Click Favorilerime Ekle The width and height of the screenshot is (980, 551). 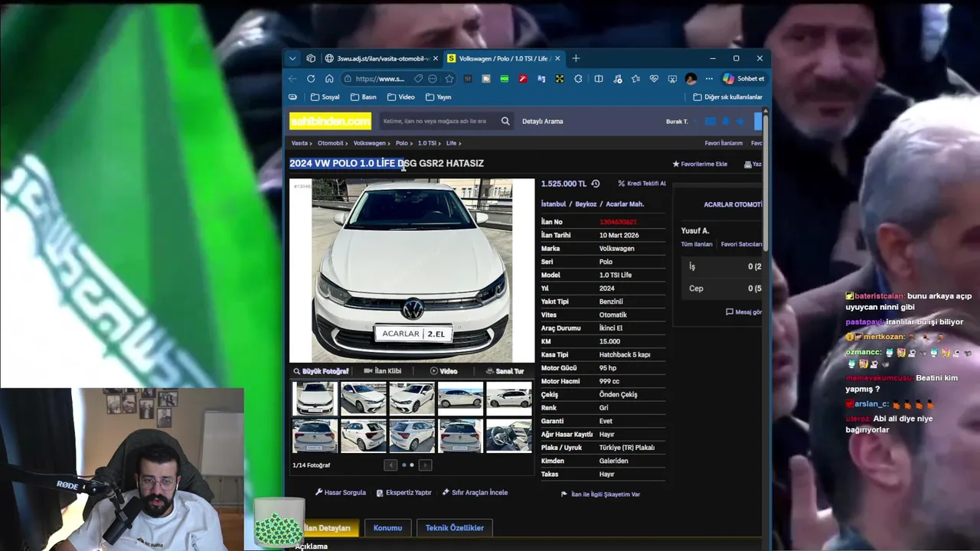700,164
